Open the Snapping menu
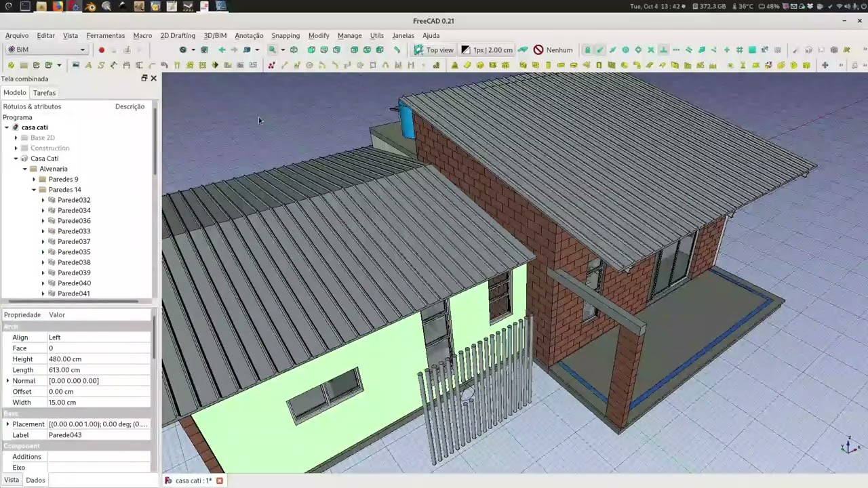The height and width of the screenshot is (488, 868). click(x=285, y=35)
